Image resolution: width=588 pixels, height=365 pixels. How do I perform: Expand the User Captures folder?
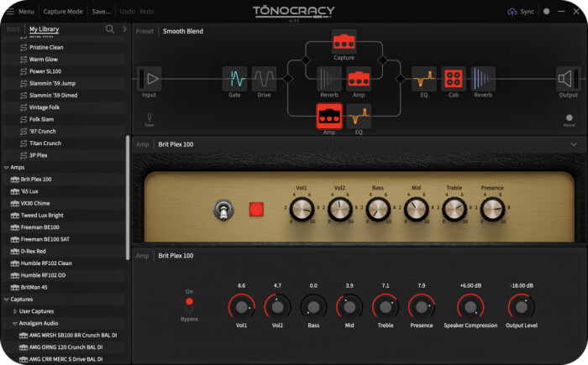[x=15, y=311]
